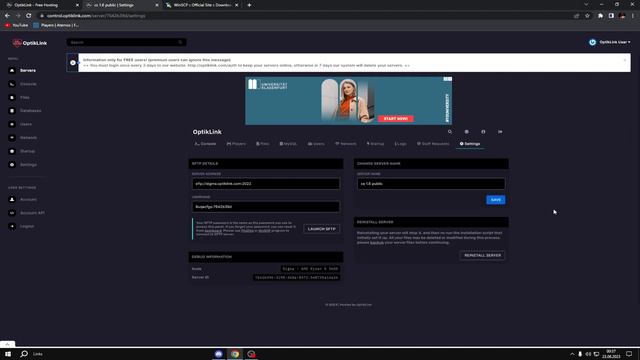
Task: Switch to the Logs tab
Action: 400,144
